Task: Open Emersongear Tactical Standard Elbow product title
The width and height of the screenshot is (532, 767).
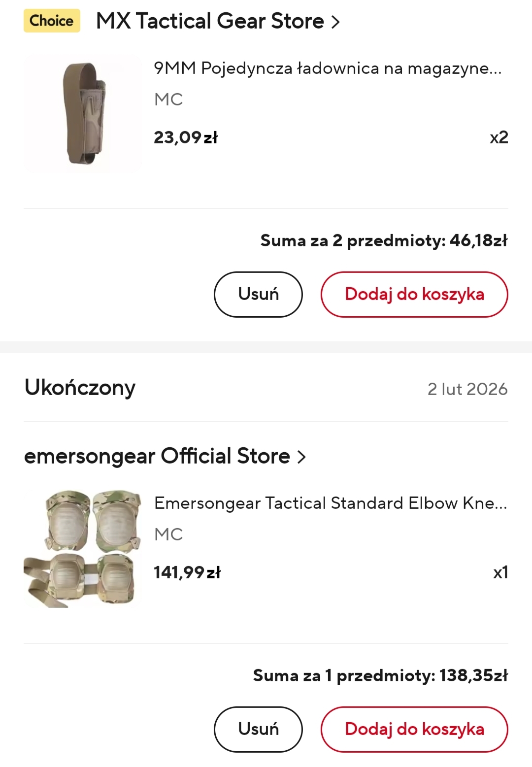Action: click(x=331, y=503)
